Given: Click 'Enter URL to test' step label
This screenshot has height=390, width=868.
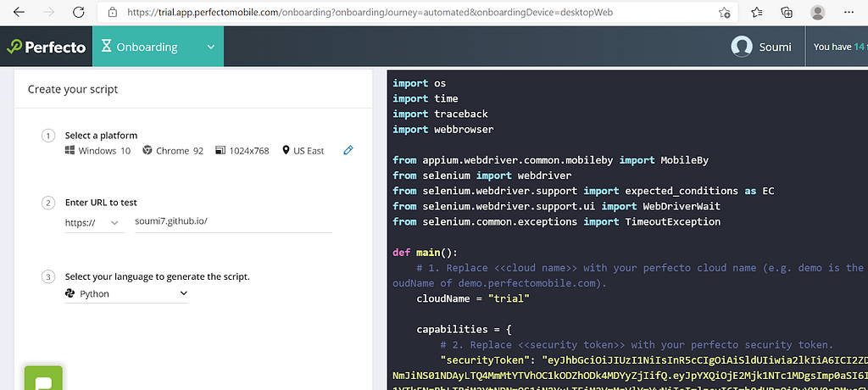Looking at the screenshot, I should 102,202.
